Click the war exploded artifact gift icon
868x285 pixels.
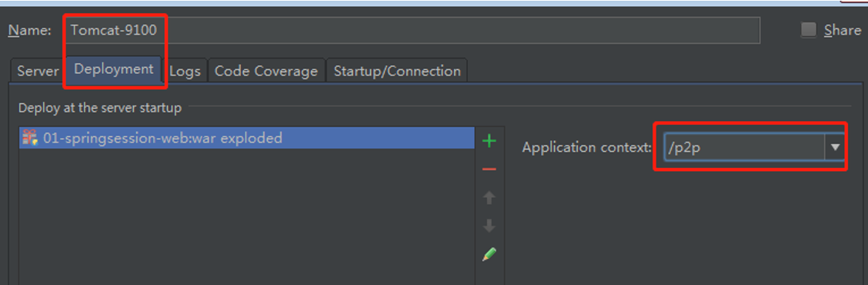29,138
